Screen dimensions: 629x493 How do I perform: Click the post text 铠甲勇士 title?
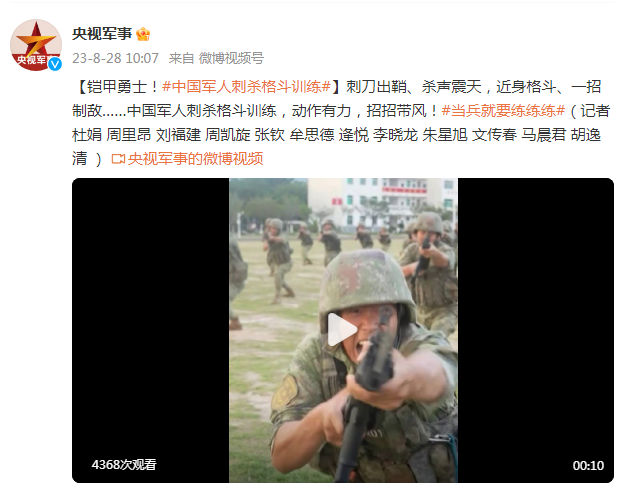(x=117, y=87)
